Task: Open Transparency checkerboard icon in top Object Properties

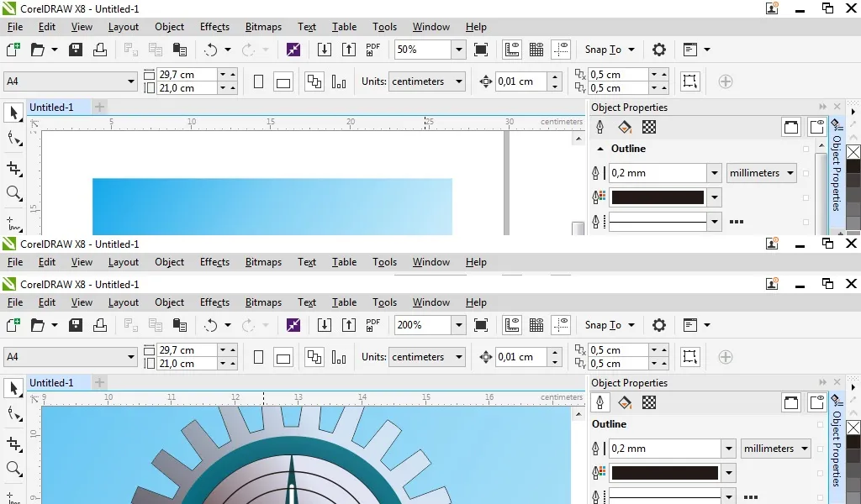Action: pos(649,127)
